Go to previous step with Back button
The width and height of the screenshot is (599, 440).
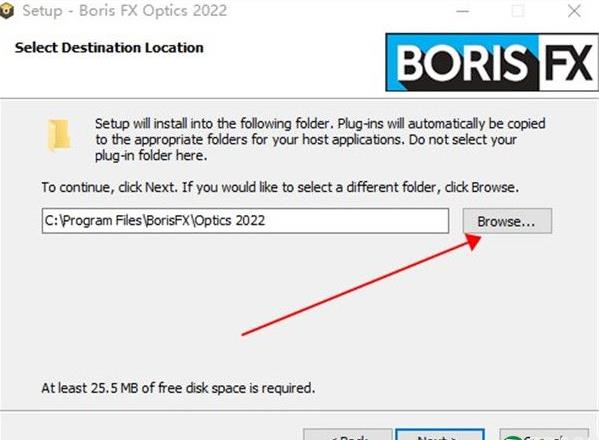[x=348, y=435]
